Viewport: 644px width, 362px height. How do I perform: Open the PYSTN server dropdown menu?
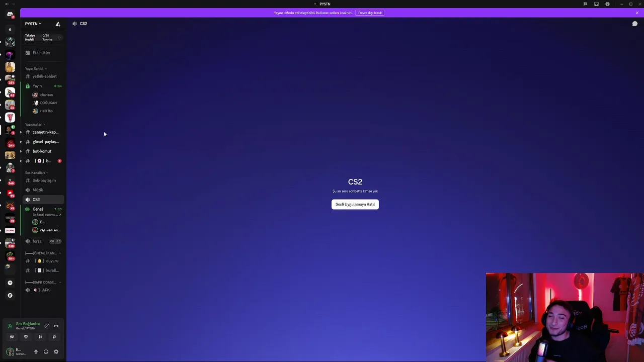tap(34, 24)
